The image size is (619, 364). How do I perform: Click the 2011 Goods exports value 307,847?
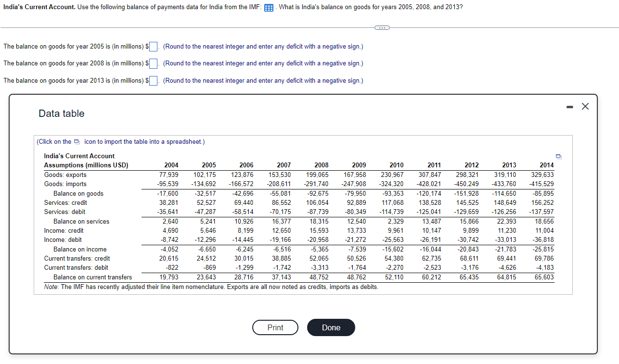(x=430, y=175)
